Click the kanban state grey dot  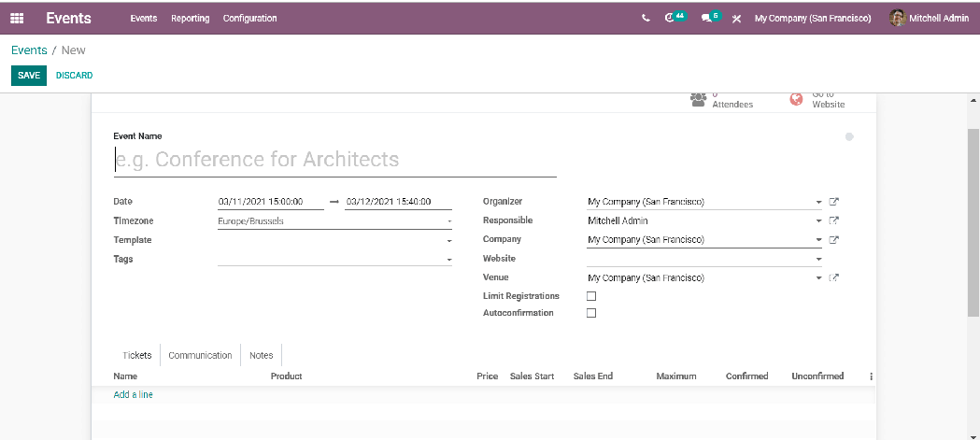pos(849,137)
